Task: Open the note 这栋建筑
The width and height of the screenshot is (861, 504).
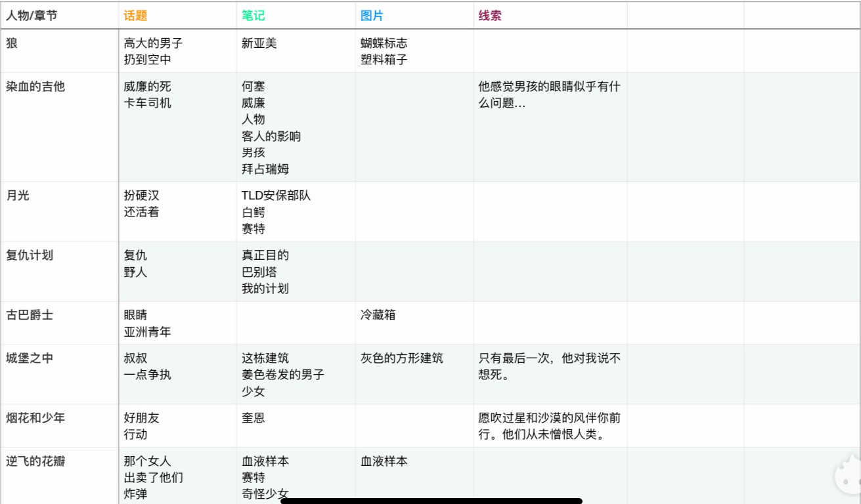Action: click(x=265, y=358)
